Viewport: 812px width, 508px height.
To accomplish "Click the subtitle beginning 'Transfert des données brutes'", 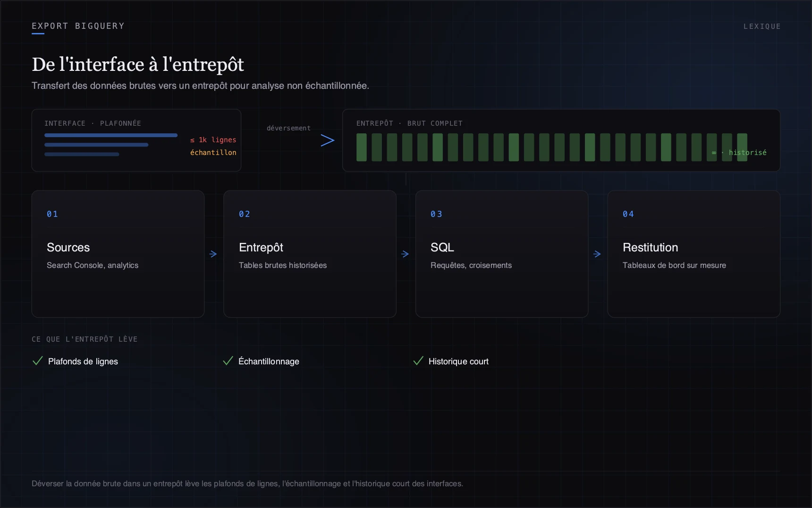I will (200, 86).
